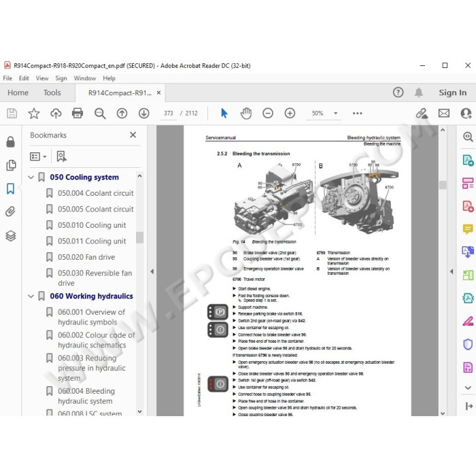This screenshot has height=476, width=476.
Task: Save the file using the floppy disk icon
Action: (12, 114)
